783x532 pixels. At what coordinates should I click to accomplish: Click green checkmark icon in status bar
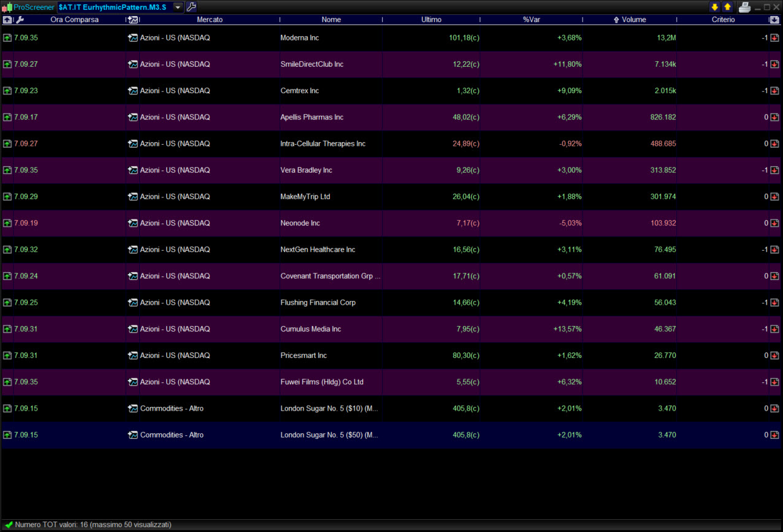pyautogui.click(x=8, y=525)
